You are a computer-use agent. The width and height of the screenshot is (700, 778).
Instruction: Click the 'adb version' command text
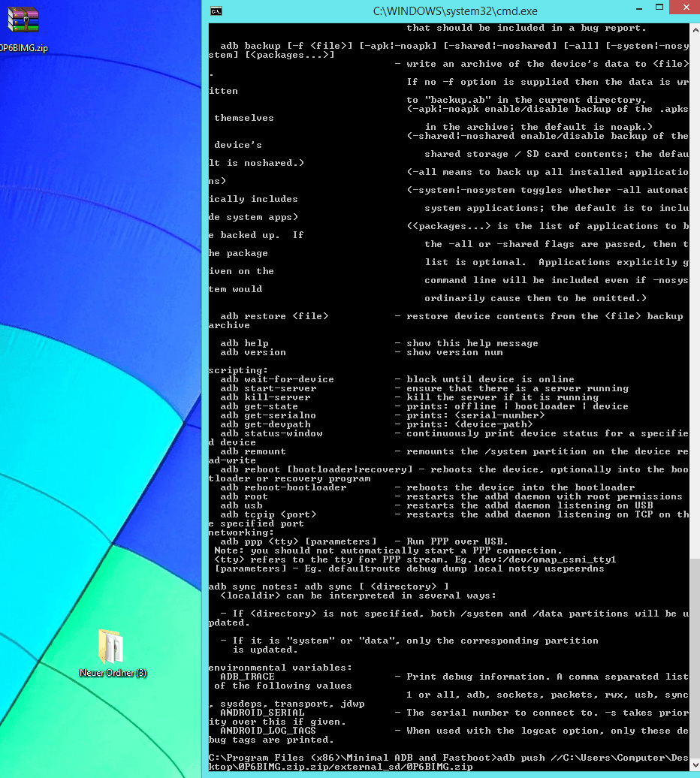click(x=253, y=352)
